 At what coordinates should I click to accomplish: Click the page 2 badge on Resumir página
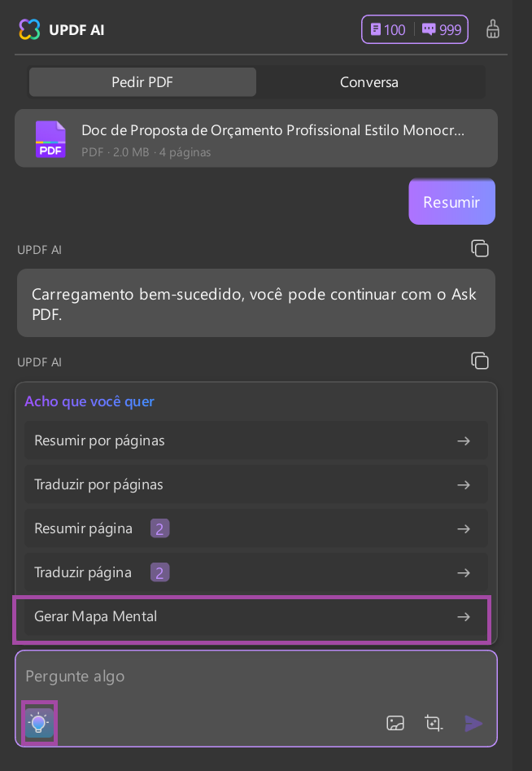[x=159, y=528]
